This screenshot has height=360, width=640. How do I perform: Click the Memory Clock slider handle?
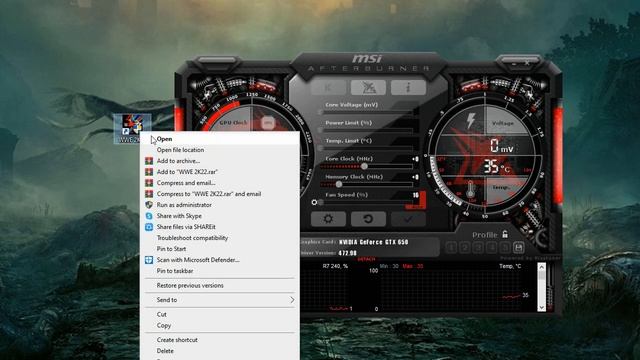(338, 184)
